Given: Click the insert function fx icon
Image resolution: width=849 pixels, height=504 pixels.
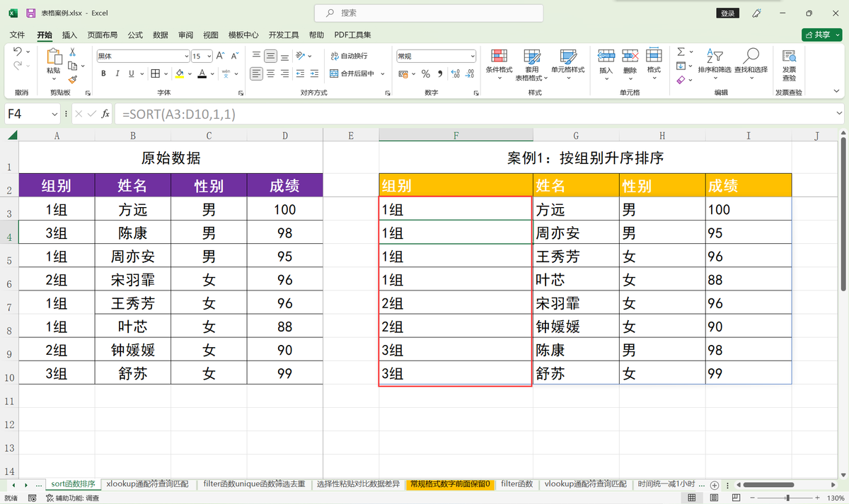Looking at the screenshot, I should (105, 114).
